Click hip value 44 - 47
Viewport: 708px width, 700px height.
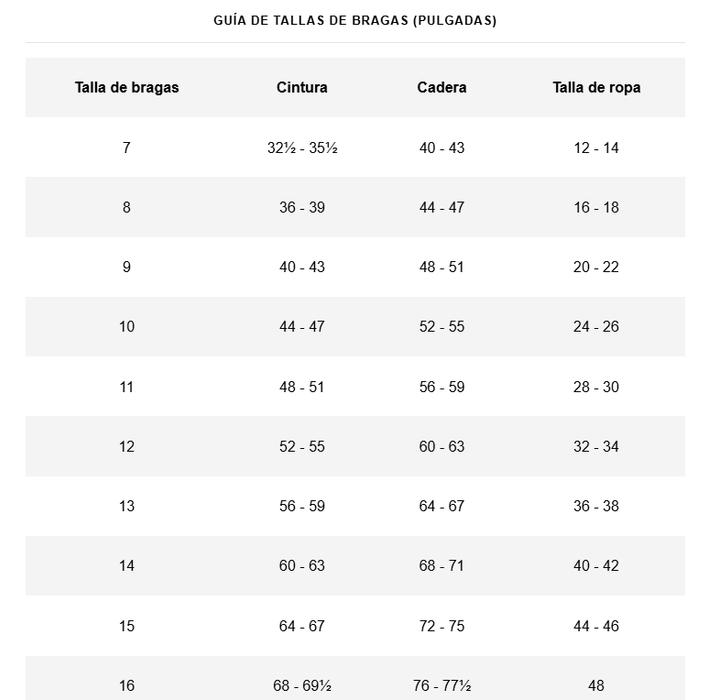[x=442, y=208]
